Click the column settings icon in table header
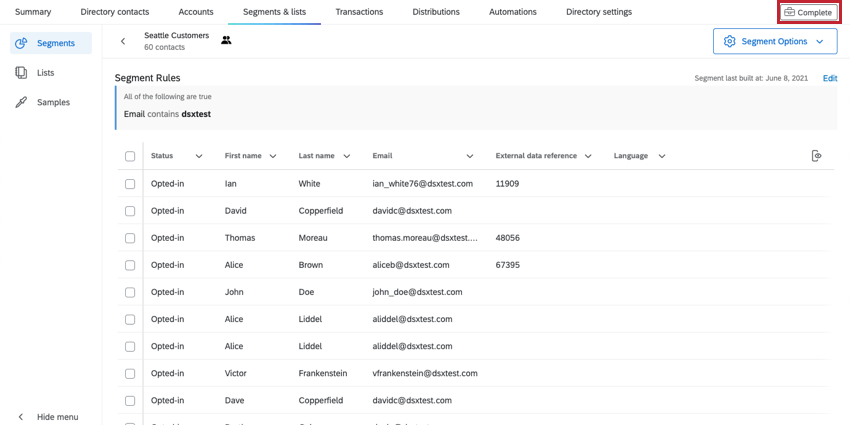Image resolution: width=850 pixels, height=425 pixels. (817, 156)
